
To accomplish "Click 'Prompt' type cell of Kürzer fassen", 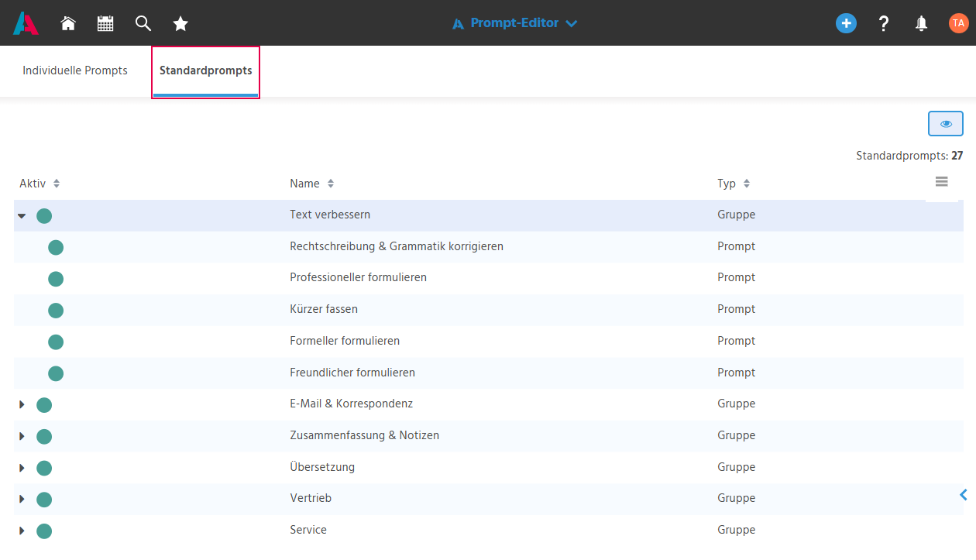I will point(736,309).
